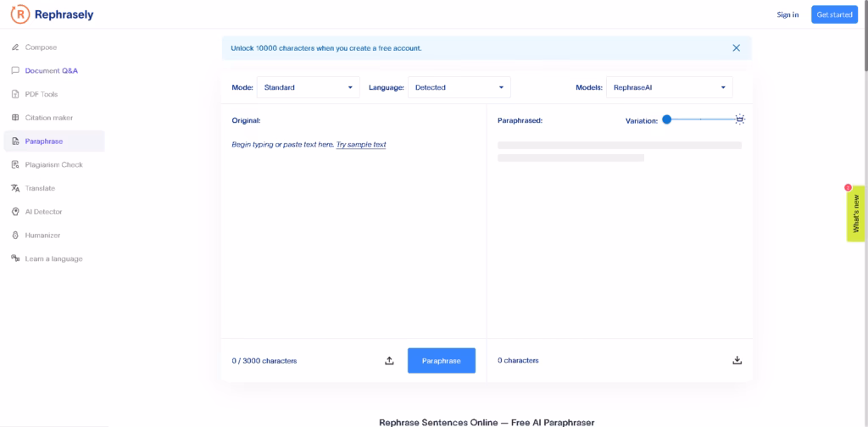868x427 pixels.
Task: Expand the Mode Standard dropdown
Action: (309, 87)
